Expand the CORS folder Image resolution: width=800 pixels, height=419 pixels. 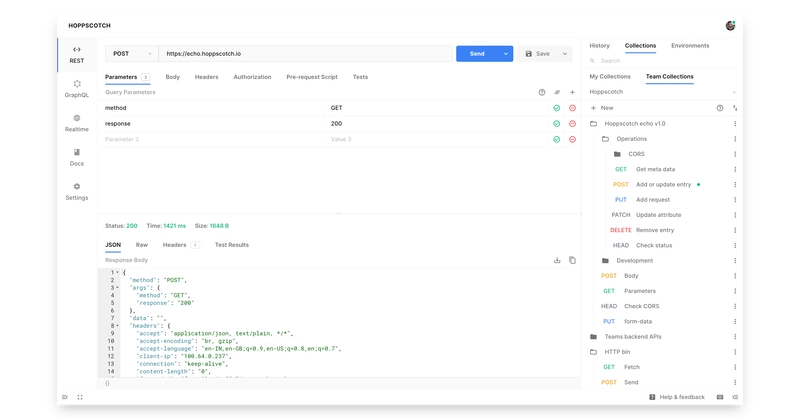coord(617,154)
